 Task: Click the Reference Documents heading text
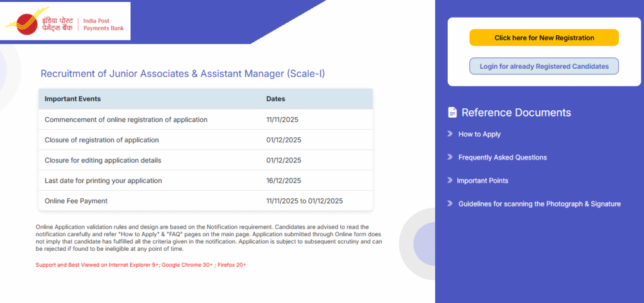516,113
